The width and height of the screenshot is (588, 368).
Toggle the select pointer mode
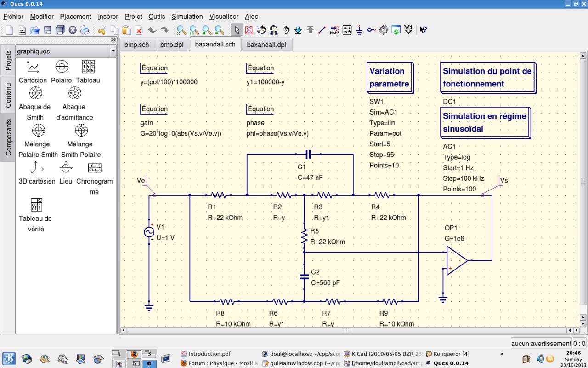point(237,30)
